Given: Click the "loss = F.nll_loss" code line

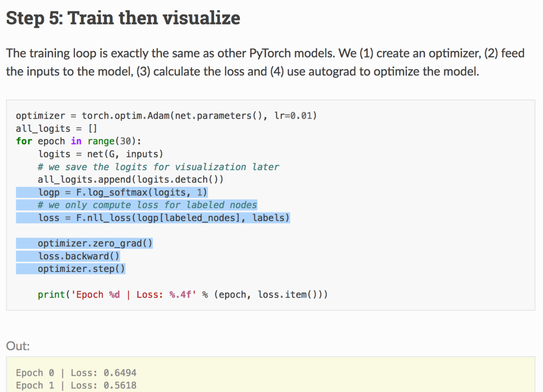Looking at the screenshot, I should [164, 217].
